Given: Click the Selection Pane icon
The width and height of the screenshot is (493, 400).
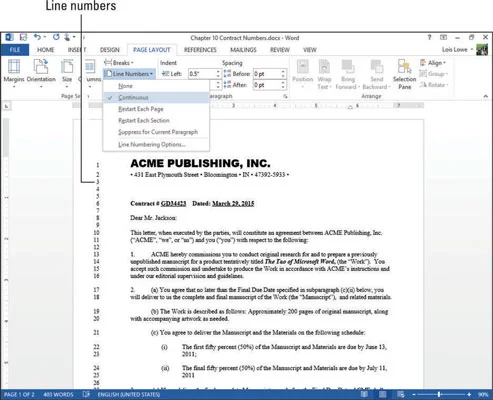Looking at the screenshot, I should tap(404, 66).
